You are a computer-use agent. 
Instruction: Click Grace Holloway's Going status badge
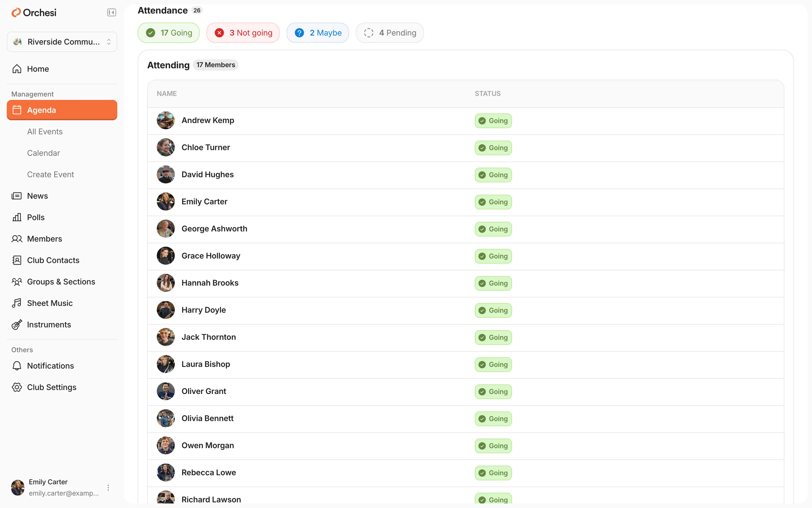click(493, 256)
